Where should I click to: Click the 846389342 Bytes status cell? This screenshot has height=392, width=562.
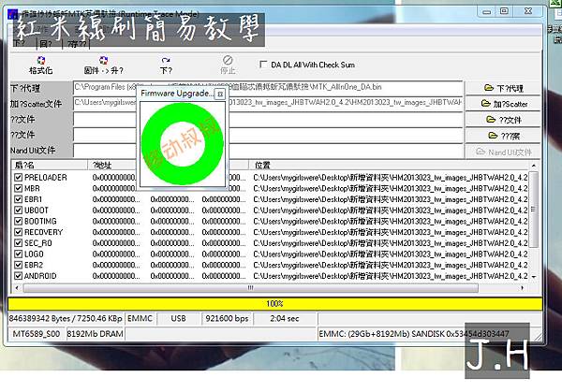click(66, 318)
